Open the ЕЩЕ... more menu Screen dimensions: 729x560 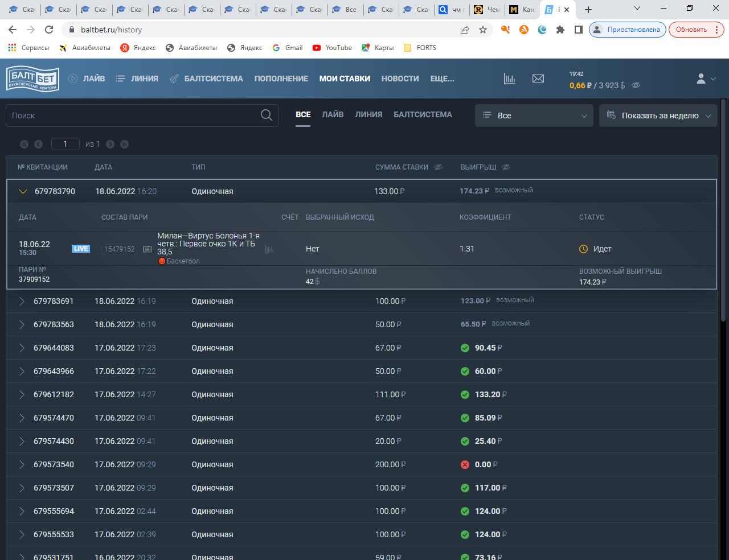pos(443,79)
